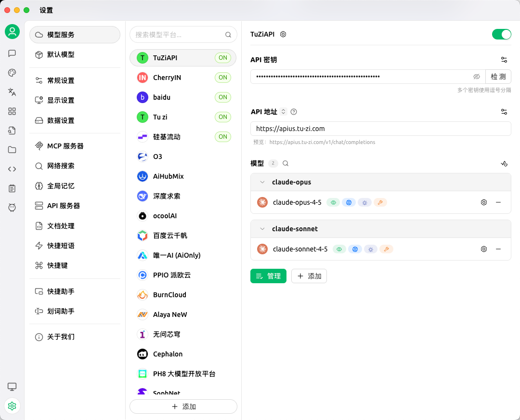
Task: Click the monitor theme icon at bottom
Action: pyautogui.click(x=12, y=386)
